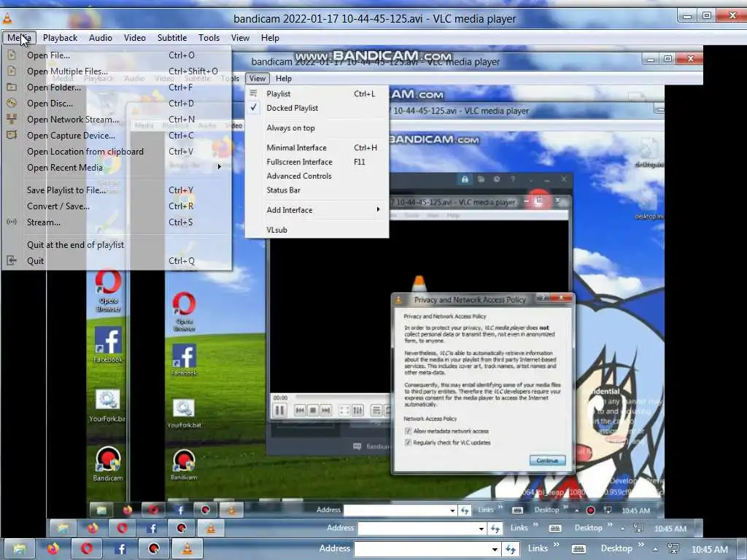Click the pause button in recorded player

pos(279,410)
